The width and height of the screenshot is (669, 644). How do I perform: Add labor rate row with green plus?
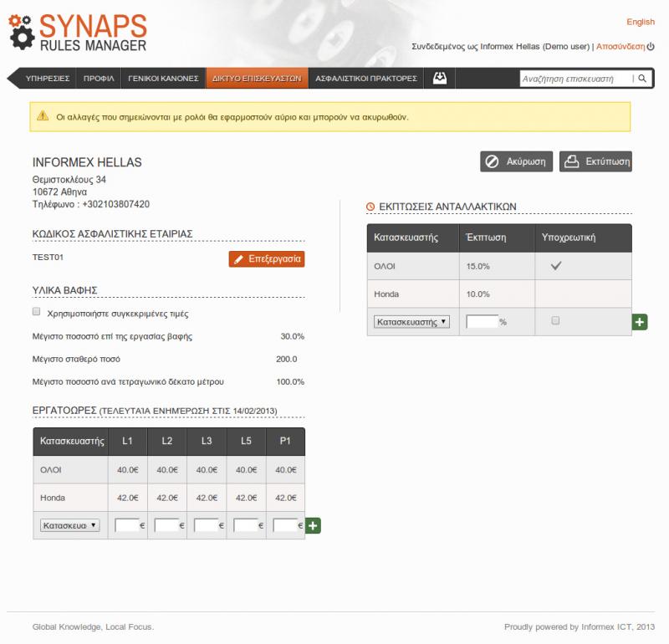tap(313, 526)
